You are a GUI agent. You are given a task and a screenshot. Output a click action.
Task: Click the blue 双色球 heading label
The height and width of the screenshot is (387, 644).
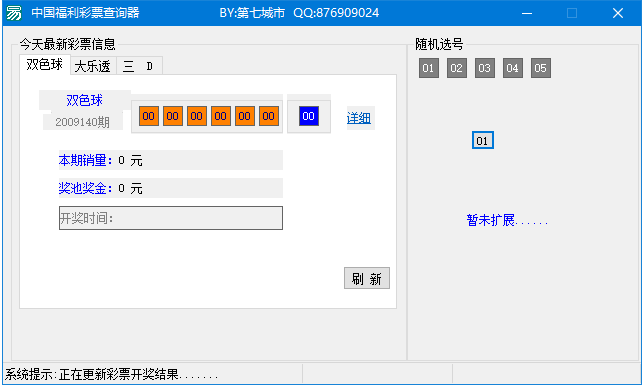pyautogui.click(x=85, y=100)
